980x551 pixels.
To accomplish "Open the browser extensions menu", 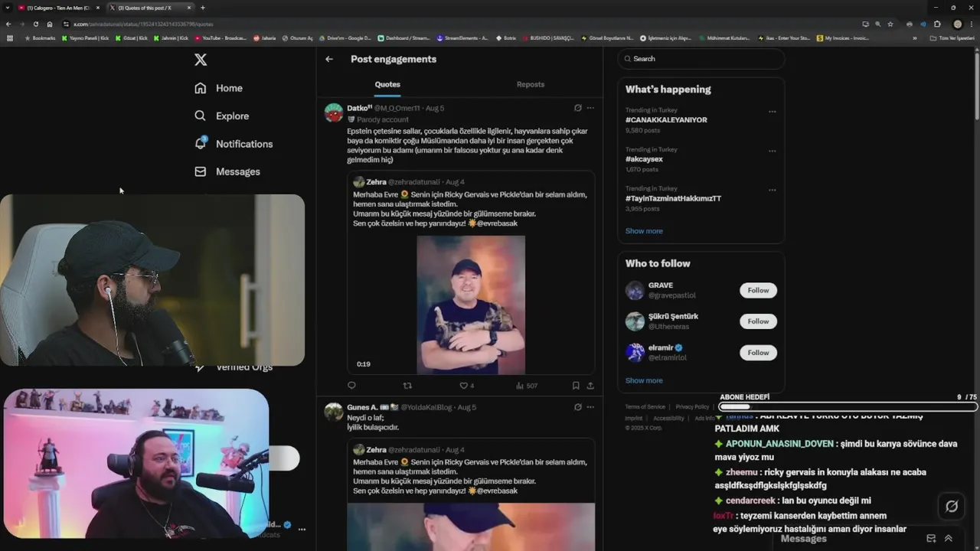I will click(x=937, y=24).
